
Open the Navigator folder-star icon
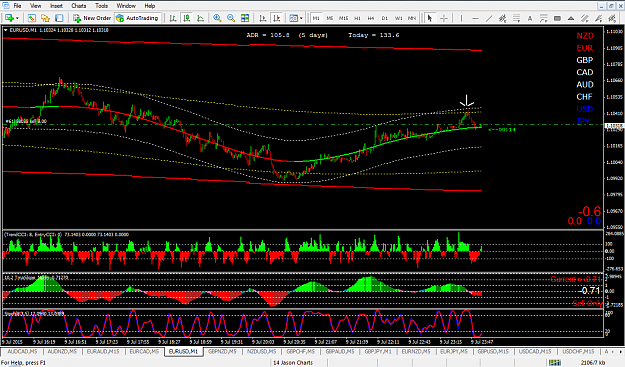45,18
